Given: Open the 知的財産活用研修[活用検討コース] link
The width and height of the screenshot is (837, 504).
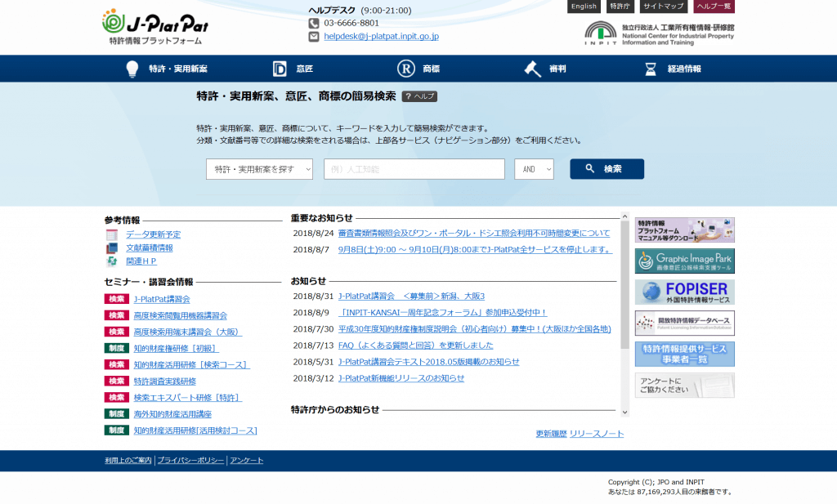Looking at the screenshot, I should point(195,430).
